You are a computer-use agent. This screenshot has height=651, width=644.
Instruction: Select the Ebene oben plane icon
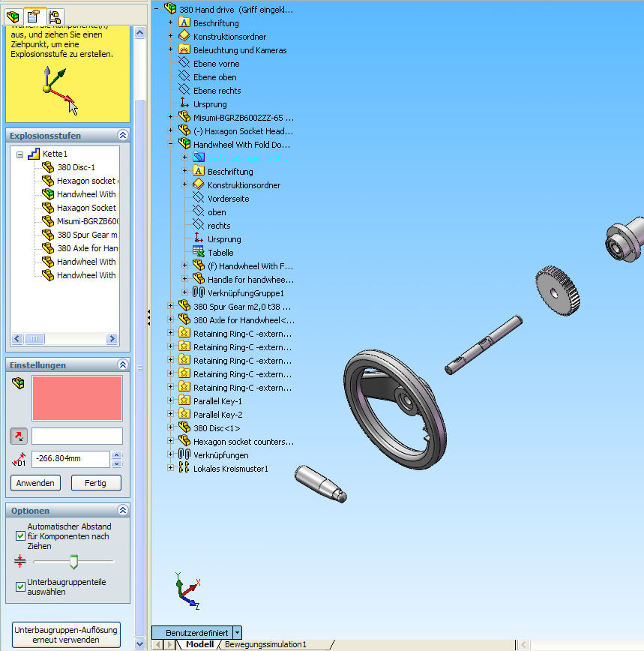pyautogui.click(x=184, y=76)
